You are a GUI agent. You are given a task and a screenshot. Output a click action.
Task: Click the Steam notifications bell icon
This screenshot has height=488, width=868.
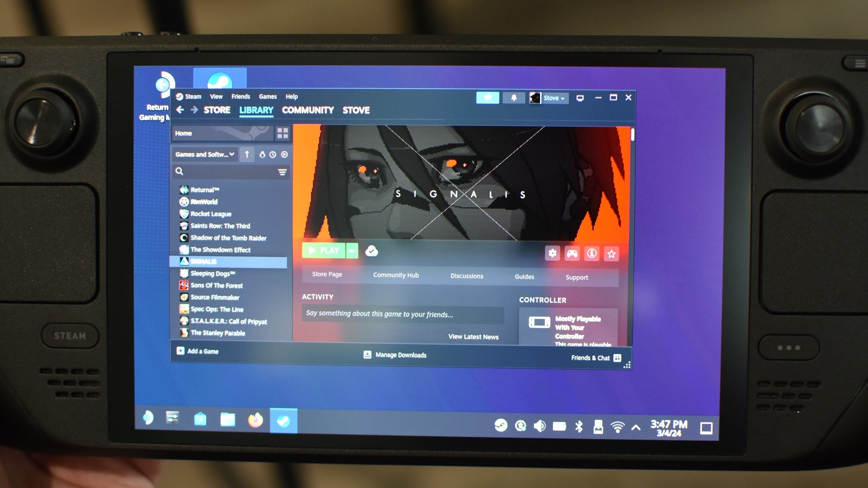(514, 97)
